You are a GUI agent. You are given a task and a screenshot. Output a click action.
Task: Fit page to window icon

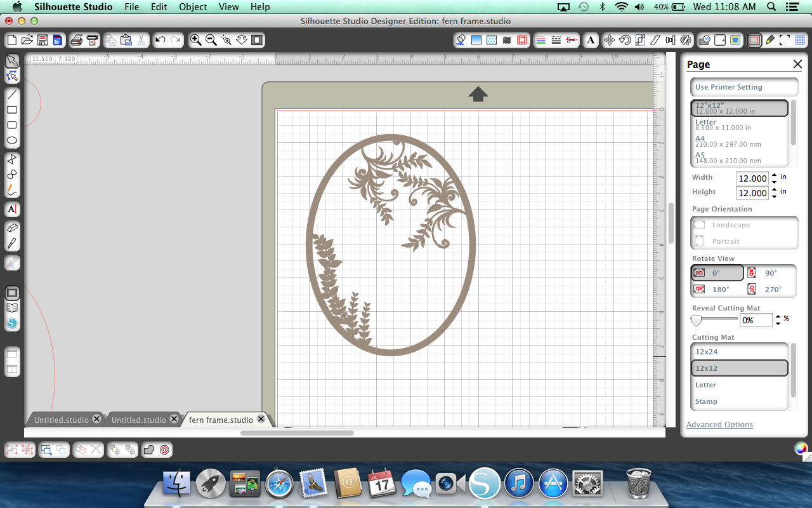point(257,40)
